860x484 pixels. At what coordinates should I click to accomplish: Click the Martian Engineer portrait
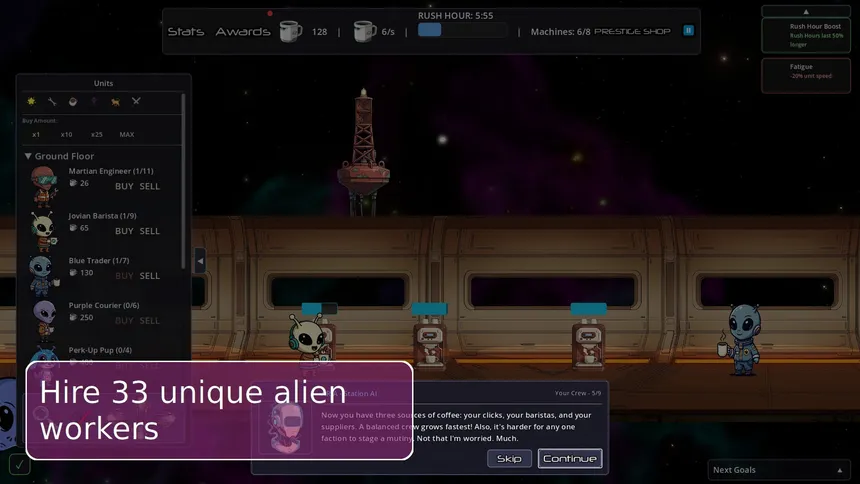click(43, 186)
